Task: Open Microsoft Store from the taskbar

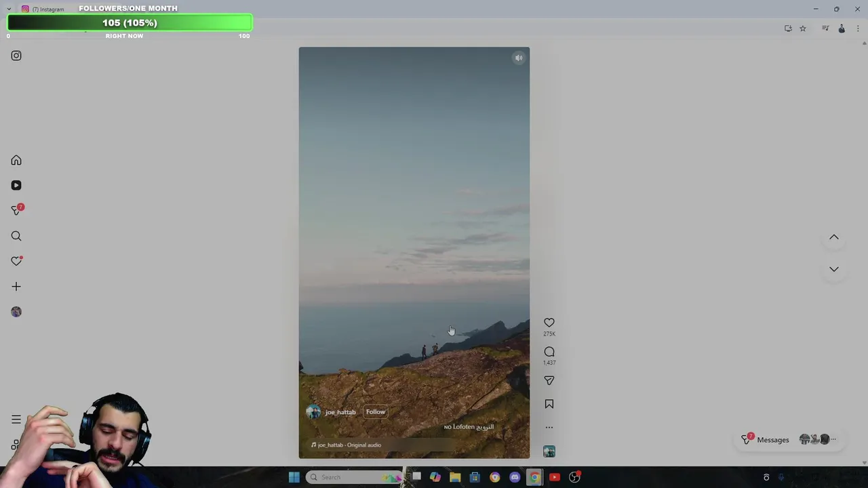Action: coord(475,477)
